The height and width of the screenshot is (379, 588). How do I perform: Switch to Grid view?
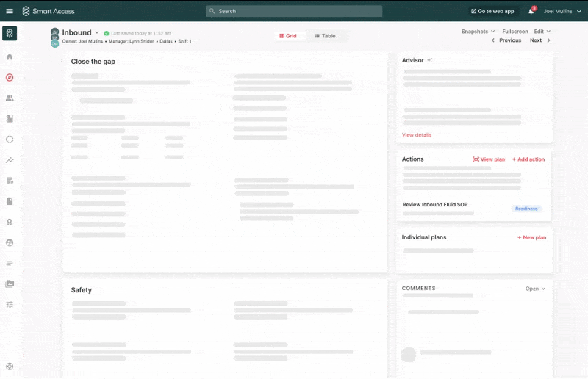(x=288, y=36)
